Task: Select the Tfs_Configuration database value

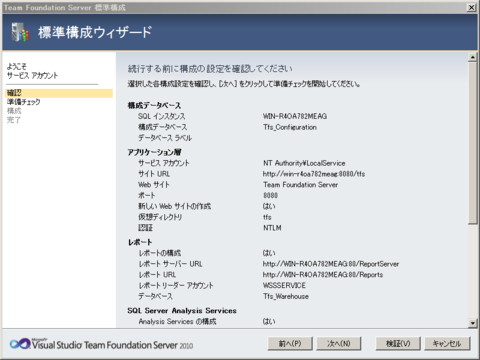Action: [x=290, y=127]
